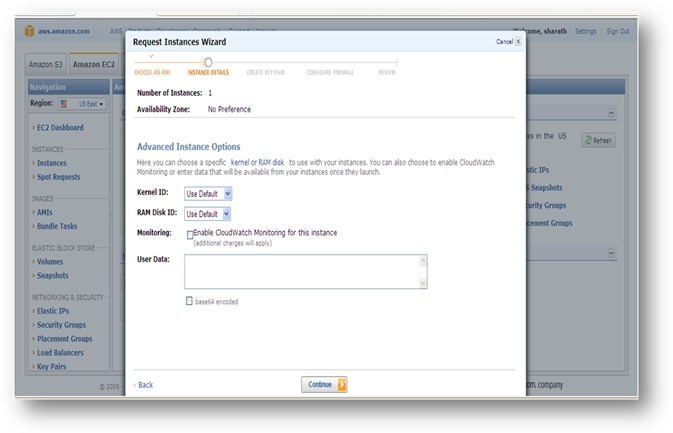Click Sign Out link
Screen dimensions: 673x433
click(x=618, y=31)
